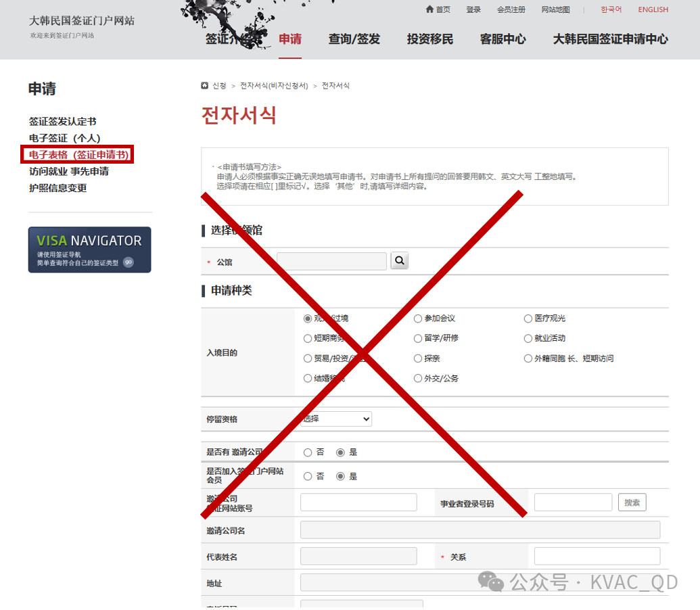The height and width of the screenshot is (610, 700).
Task: Click the breadcrumb home icon before 신청
Action: 205,86
